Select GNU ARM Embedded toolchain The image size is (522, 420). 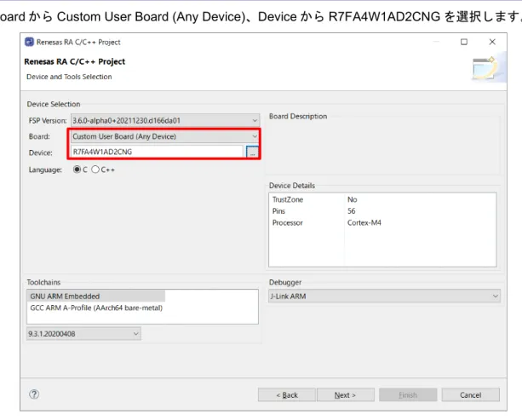(96, 296)
